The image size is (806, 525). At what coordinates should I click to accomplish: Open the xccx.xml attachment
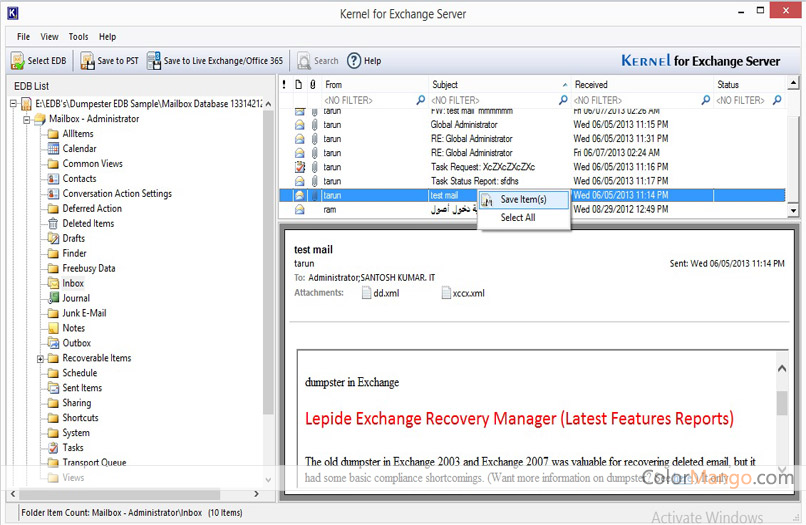pyautogui.click(x=445, y=293)
